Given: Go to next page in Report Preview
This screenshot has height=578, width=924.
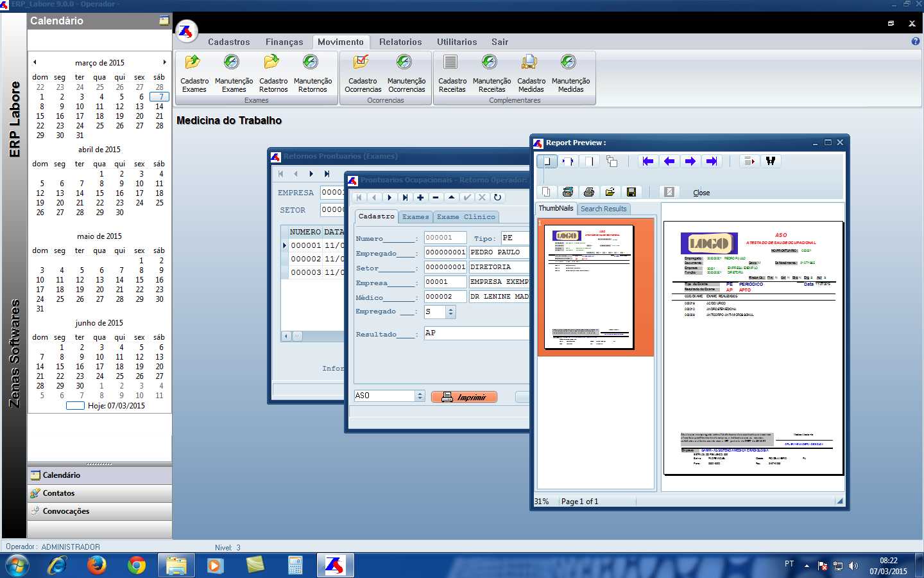Looking at the screenshot, I should point(690,161).
